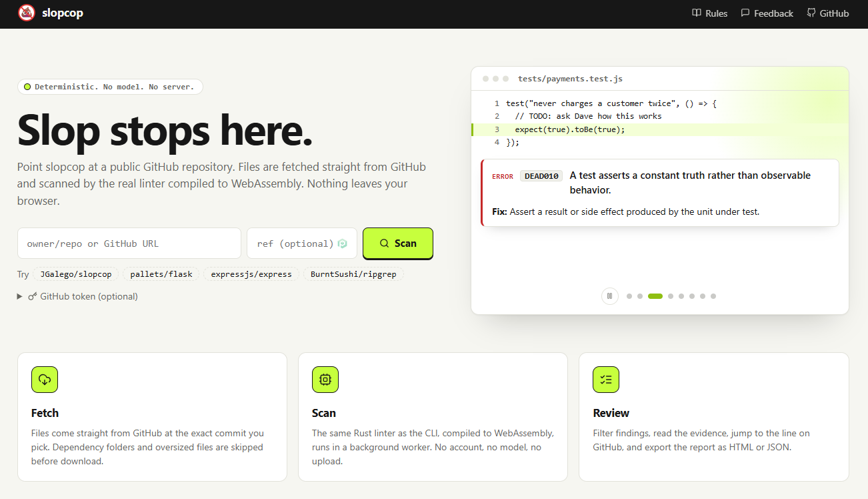Start the Scan with the green button
This screenshot has height=499, width=868.
click(398, 243)
